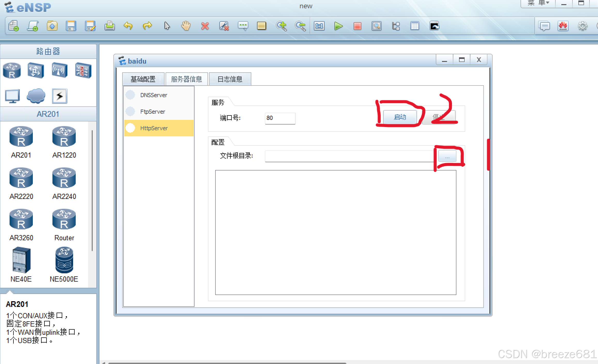Switch to the 基础配置 tab
Viewport: 598px width, 364px height.
(x=143, y=79)
